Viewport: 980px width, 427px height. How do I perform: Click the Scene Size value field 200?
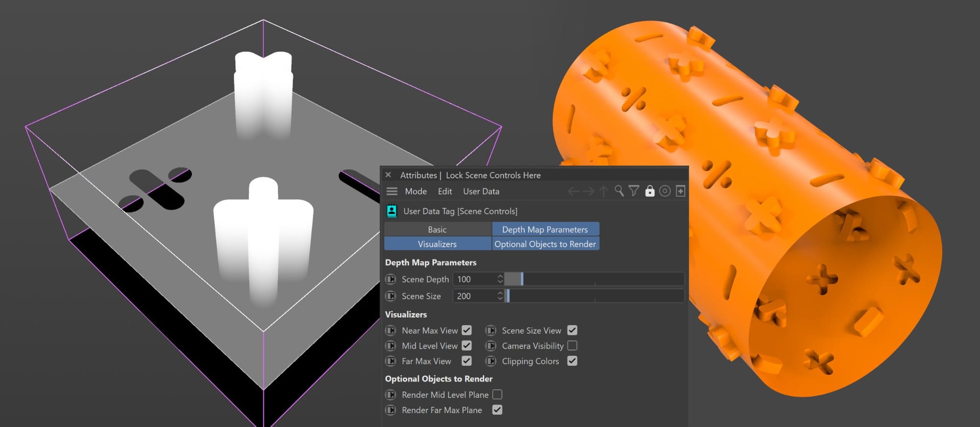(x=474, y=296)
